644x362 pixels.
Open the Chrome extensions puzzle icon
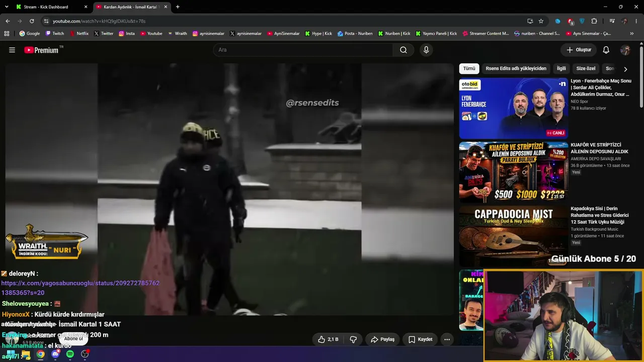[594, 21]
